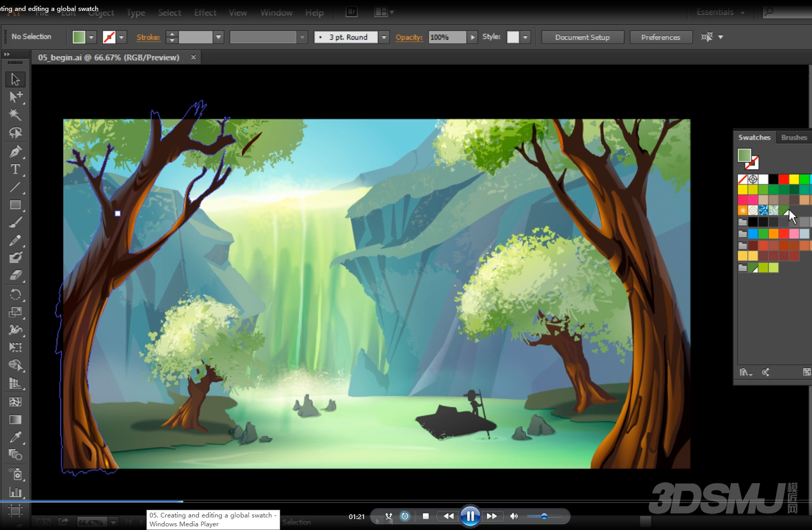Open the Select menu
This screenshot has height=530, width=812.
tap(169, 13)
